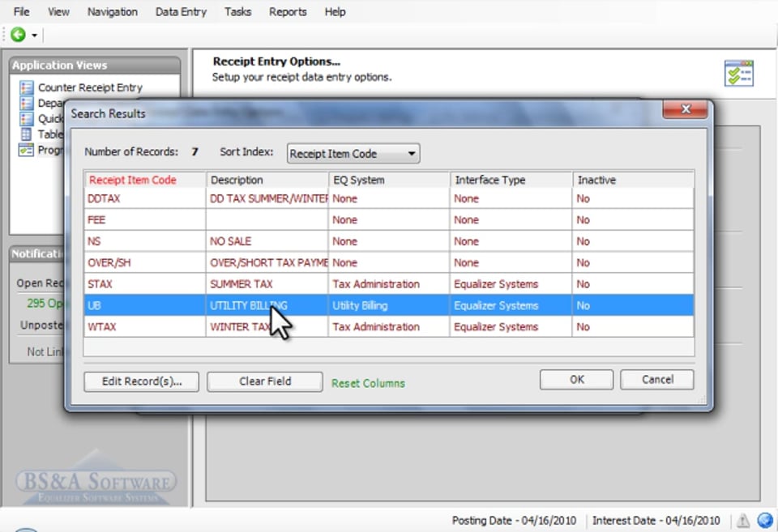Click Utility Billing in EQ System column

tap(390, 305)
